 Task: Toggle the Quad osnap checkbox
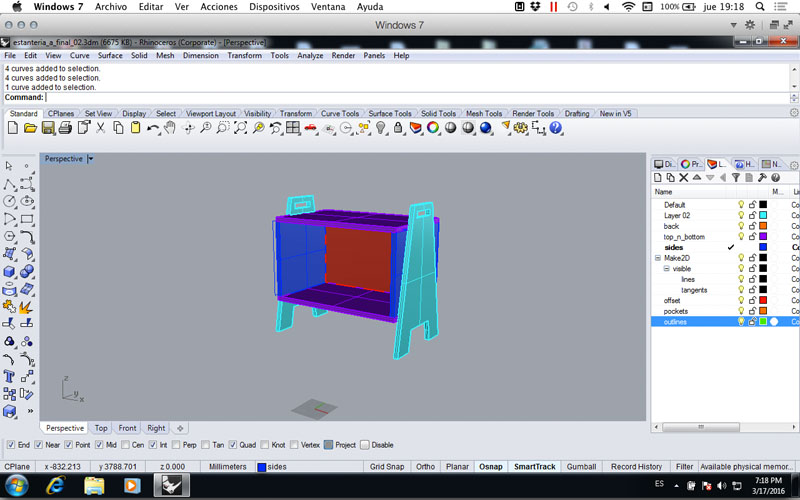point(233,445)
